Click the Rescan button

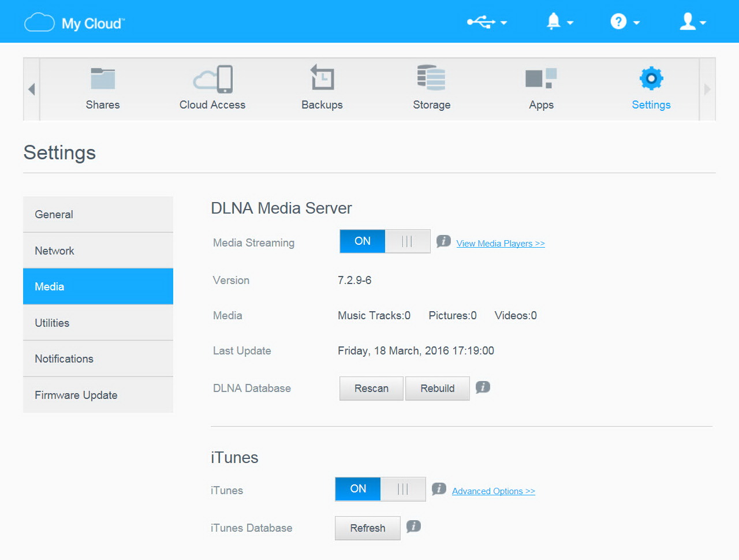pos(371,389)
